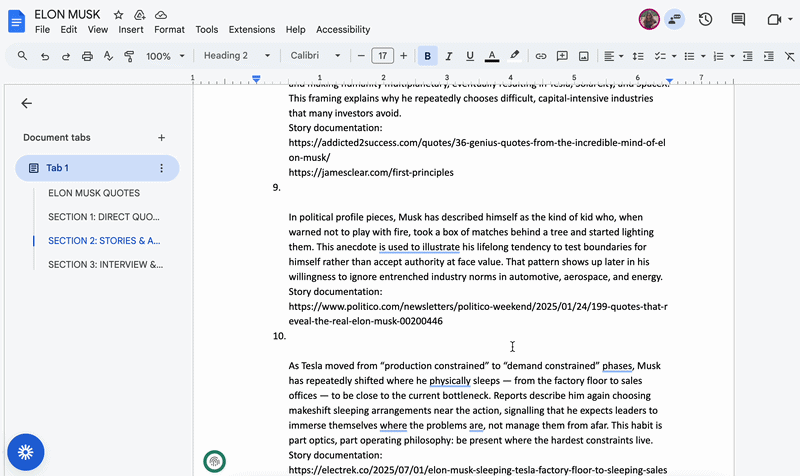Check the cloud document status icon

click(161, 15)
